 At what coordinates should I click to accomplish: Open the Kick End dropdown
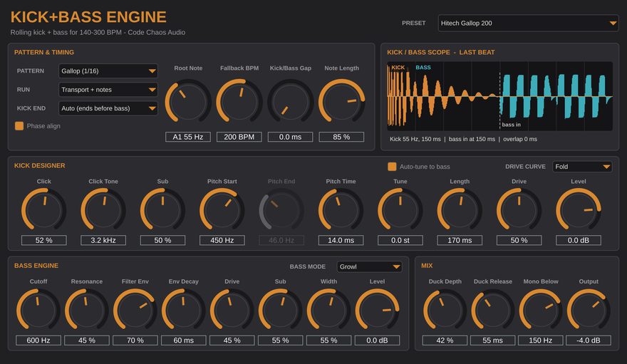point(108,108)
